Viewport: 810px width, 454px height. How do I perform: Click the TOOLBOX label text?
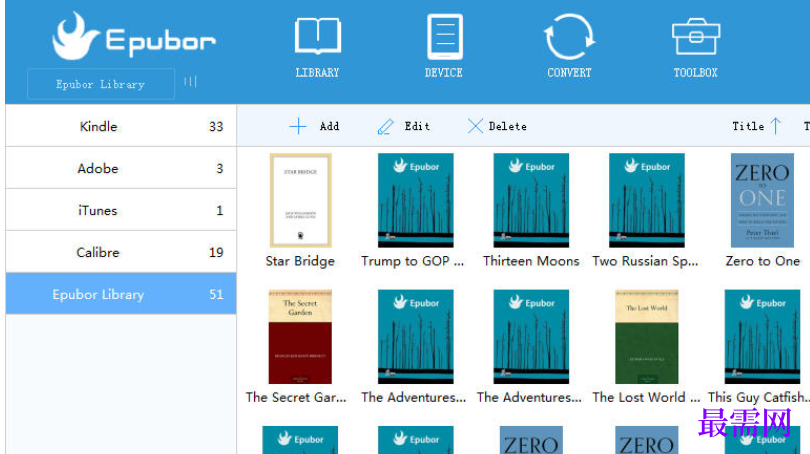[x=695, y=73]
